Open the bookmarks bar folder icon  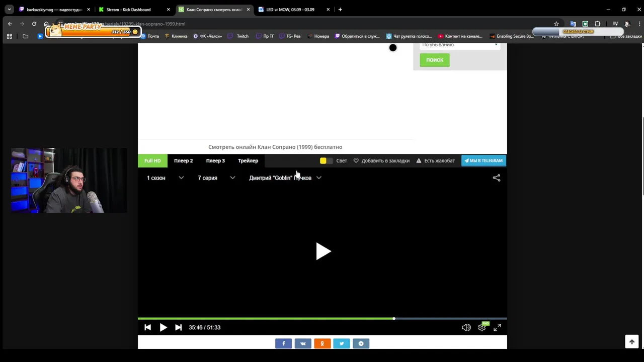26,36
